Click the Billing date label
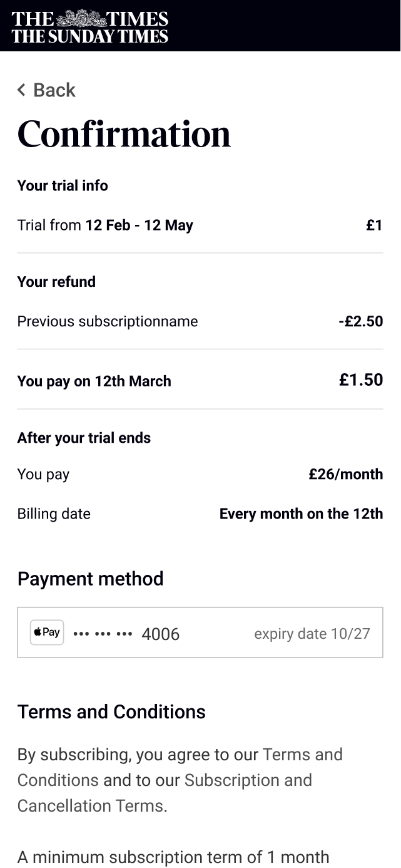 tap(54, 514)
